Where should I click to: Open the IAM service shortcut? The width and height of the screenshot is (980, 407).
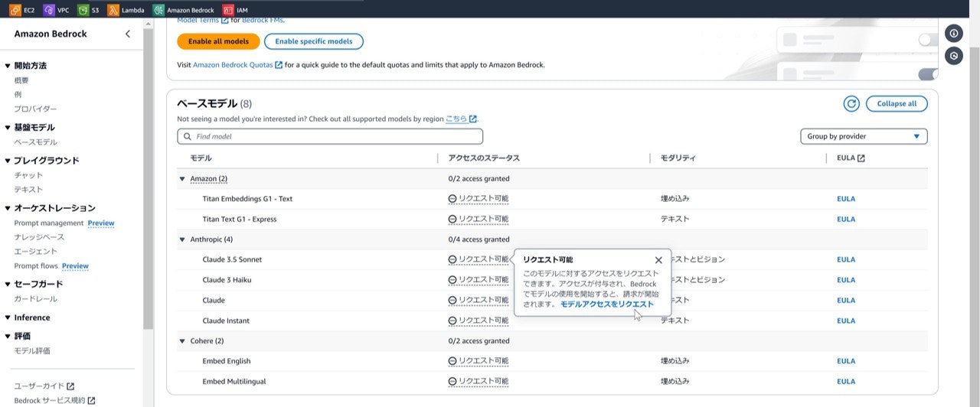click(x=235, y=9)
